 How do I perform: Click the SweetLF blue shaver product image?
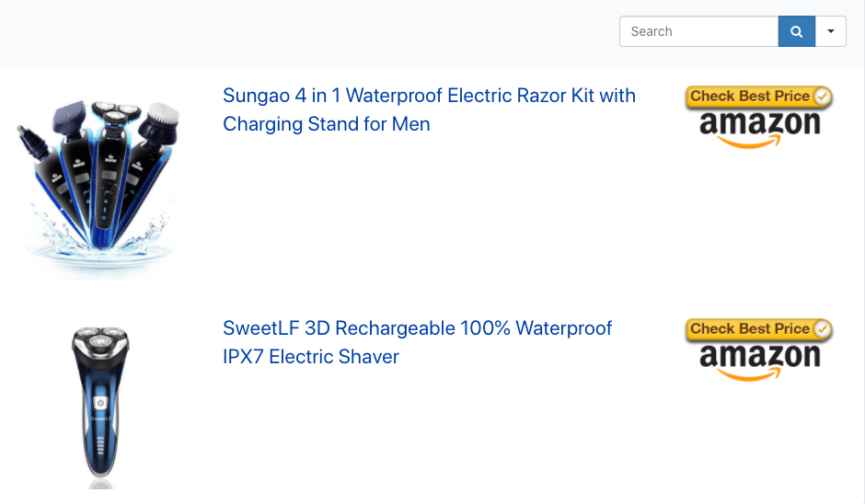(x=99, y=406)
